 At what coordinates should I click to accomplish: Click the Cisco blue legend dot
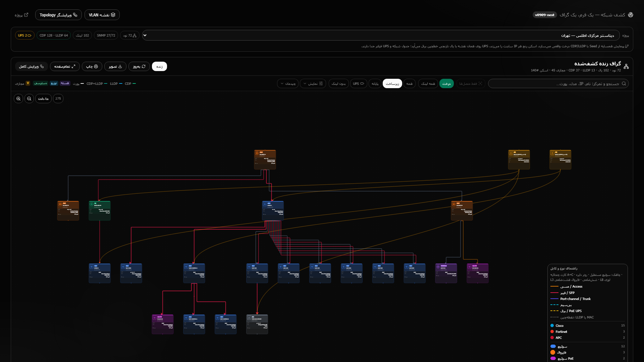tap(552, 325)
